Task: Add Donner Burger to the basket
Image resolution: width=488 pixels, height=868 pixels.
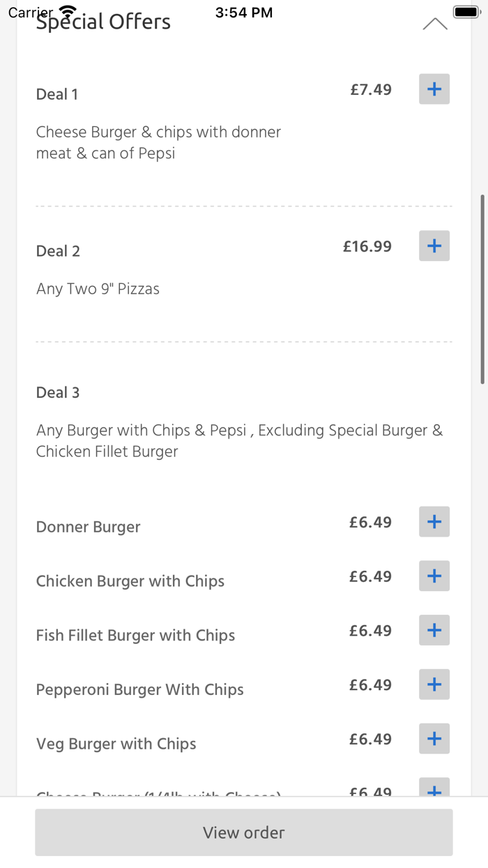Action: point(434,521)
